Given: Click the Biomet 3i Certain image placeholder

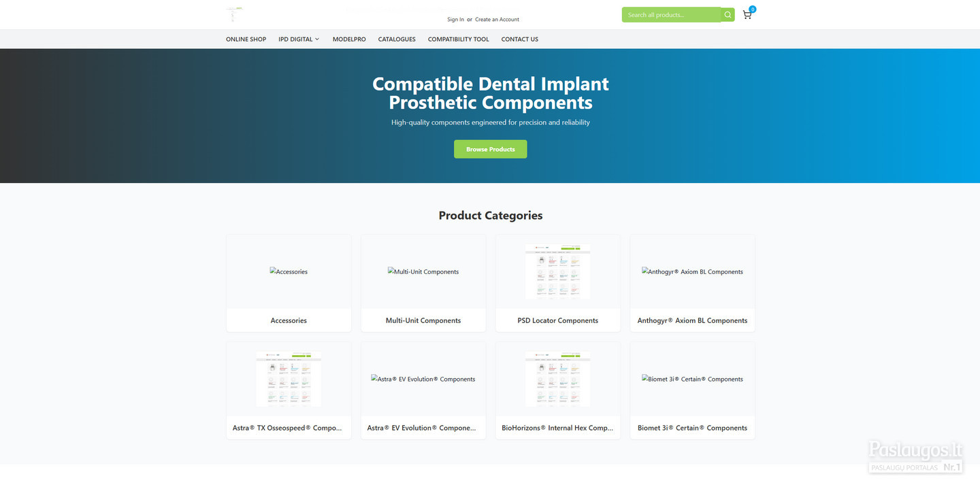Looking at the screenshot, I should (x=692, y=379).
